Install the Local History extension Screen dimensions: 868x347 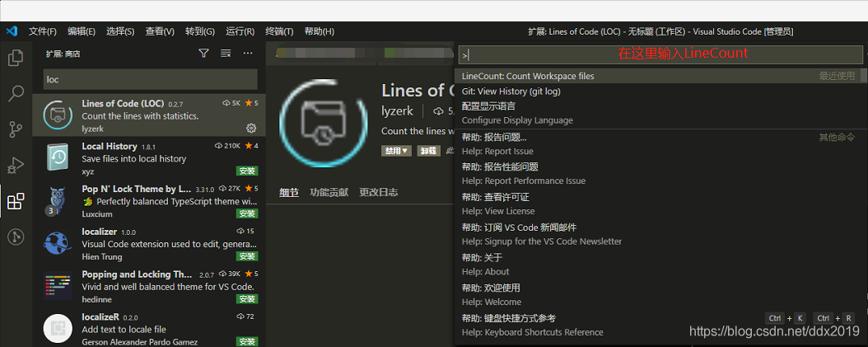click(x=247, y=171)
